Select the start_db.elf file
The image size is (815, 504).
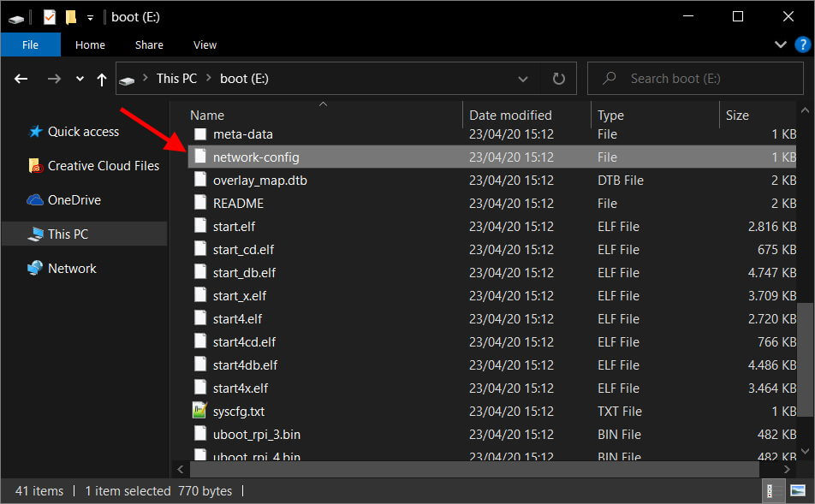coord(491,273)
